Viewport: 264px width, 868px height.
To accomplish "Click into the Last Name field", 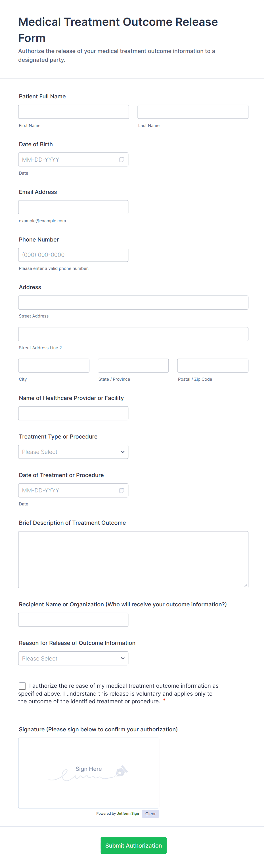I will (x=193, y=112).
